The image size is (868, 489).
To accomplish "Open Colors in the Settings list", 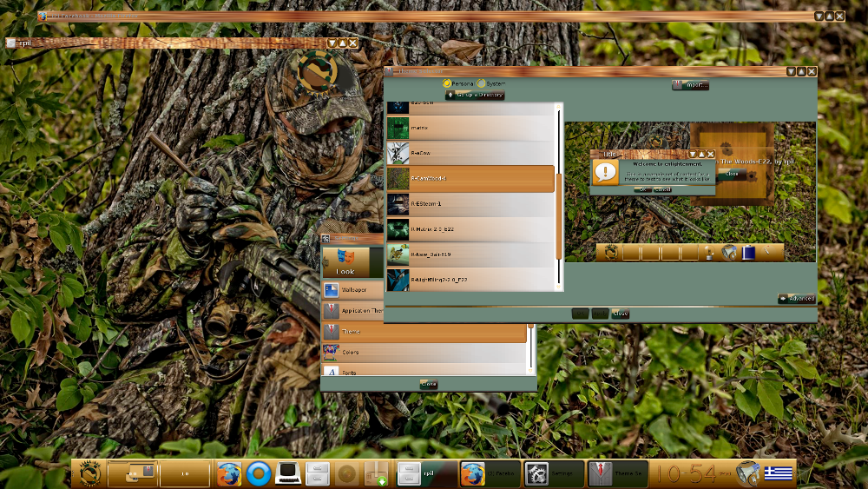I will [x=424, y=353].
